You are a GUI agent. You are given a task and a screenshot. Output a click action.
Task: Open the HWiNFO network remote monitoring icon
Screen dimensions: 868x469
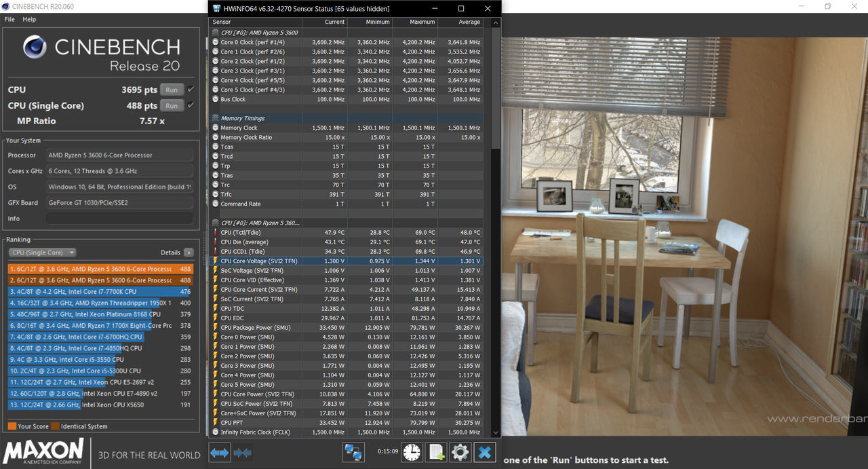click(353, 452)
